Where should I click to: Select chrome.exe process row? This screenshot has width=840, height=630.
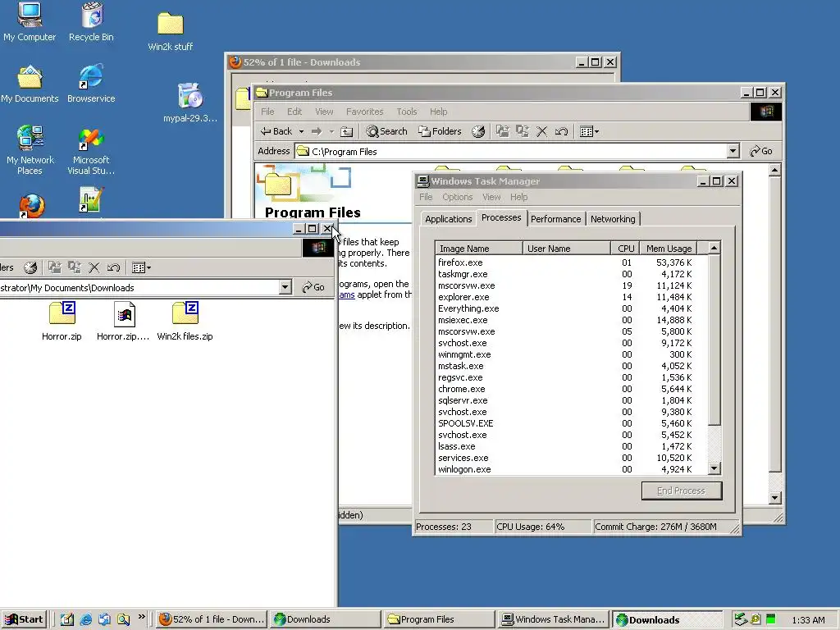pos(571,389)
